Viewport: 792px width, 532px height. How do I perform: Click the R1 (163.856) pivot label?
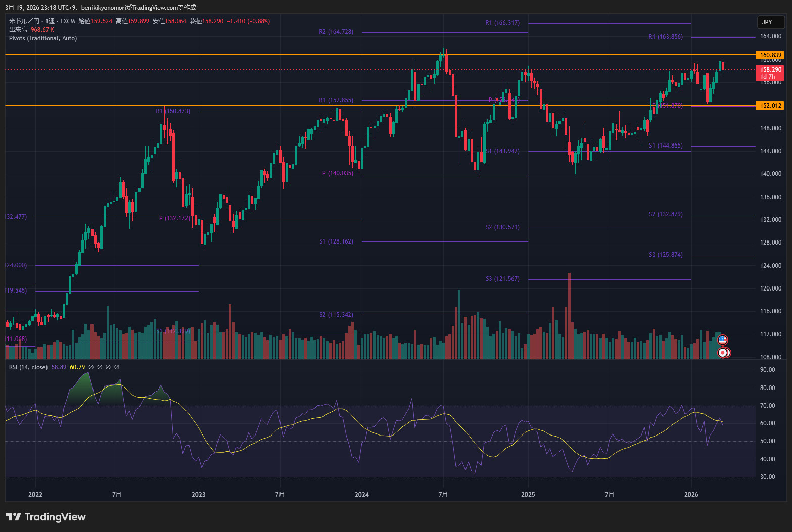666,37
